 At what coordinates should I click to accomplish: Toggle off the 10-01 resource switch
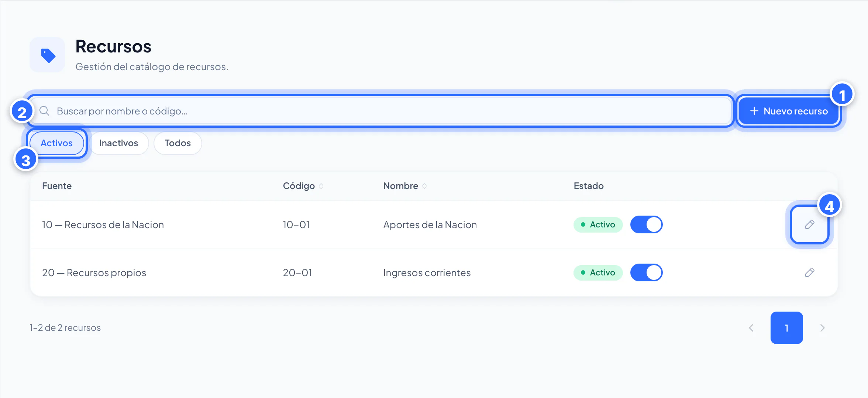tap(646, 224)
